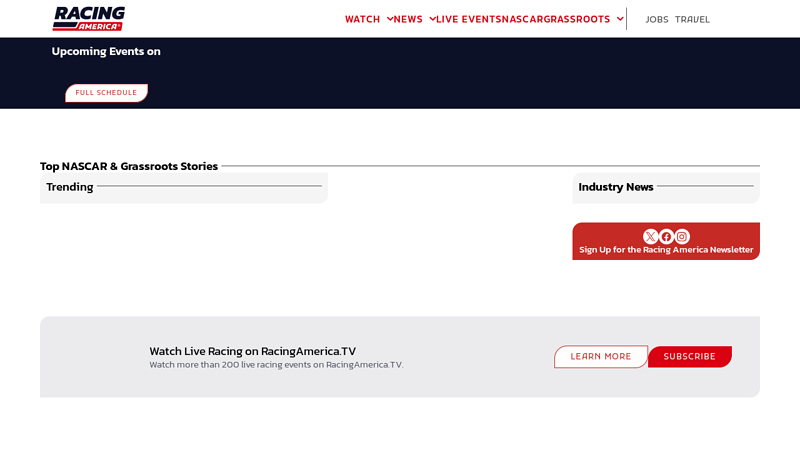Screen dimensions: 800x450
Task: Open the GRASSROOTS section
Action: 577,19
